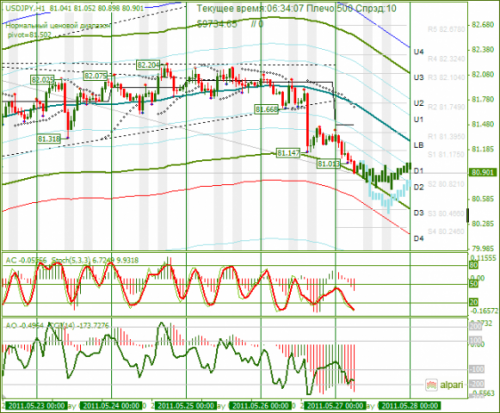
Task: Click 80.585 on the price axis
Action: [483, 199]
